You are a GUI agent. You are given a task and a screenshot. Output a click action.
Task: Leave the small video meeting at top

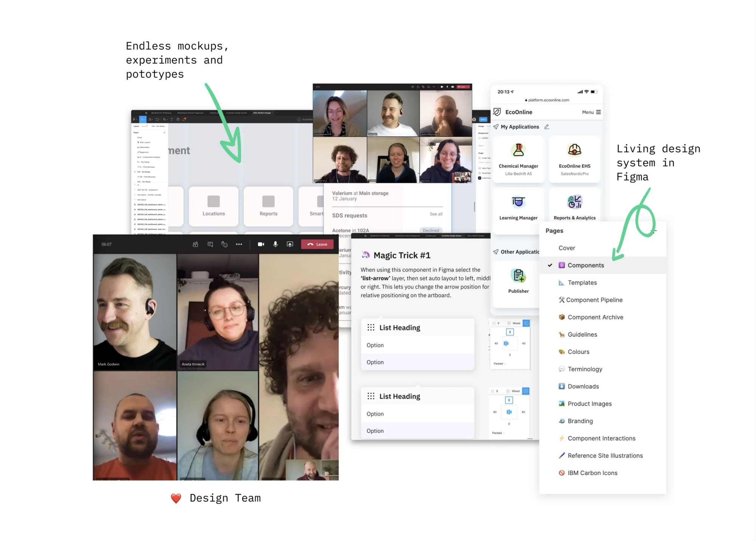tap(463, 87)
